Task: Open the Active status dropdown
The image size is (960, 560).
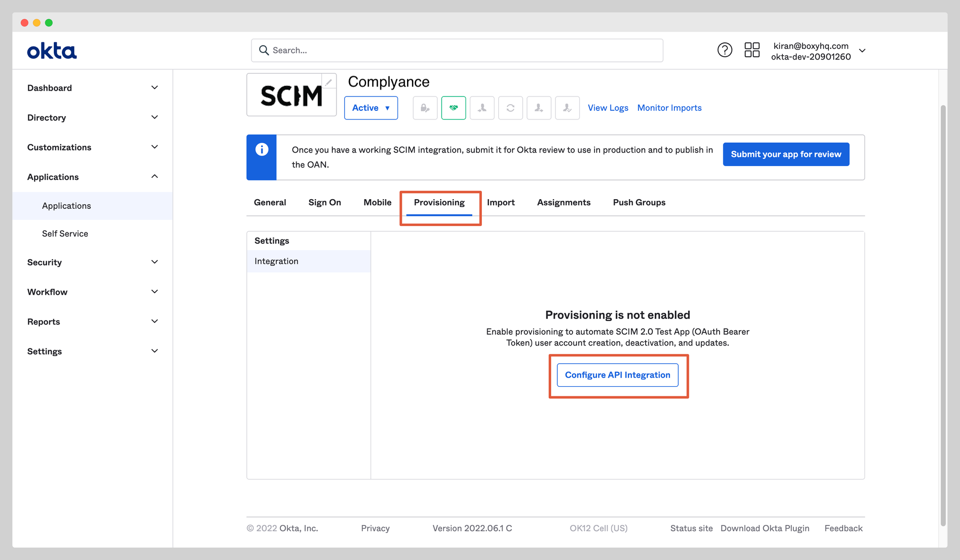Action: click(x=371, y=108)
